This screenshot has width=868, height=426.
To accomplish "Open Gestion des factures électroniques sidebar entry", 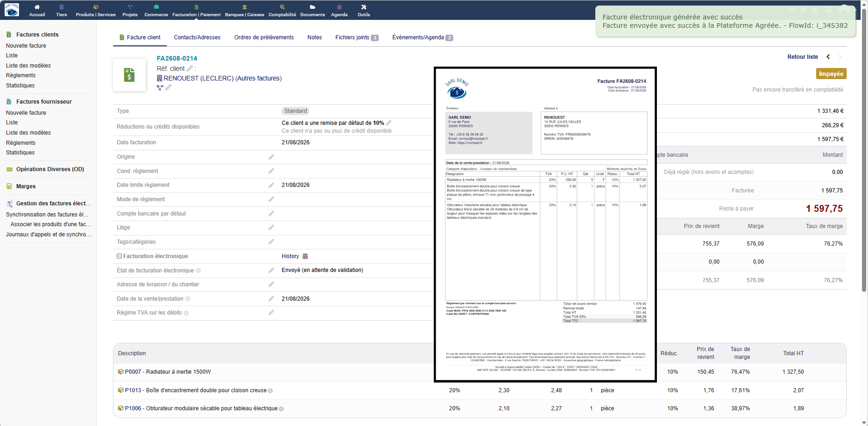I will (53, 204).
